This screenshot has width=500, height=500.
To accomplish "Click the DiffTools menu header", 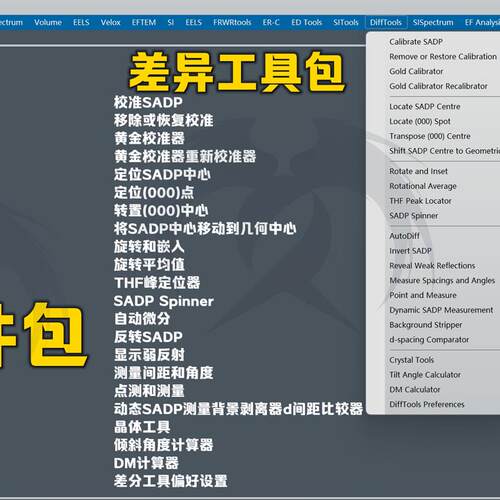I will click(386, 22).
